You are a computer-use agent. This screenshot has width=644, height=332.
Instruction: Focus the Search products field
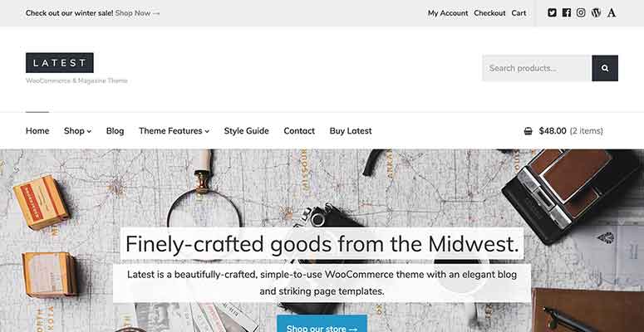click(x=537, y=68)
